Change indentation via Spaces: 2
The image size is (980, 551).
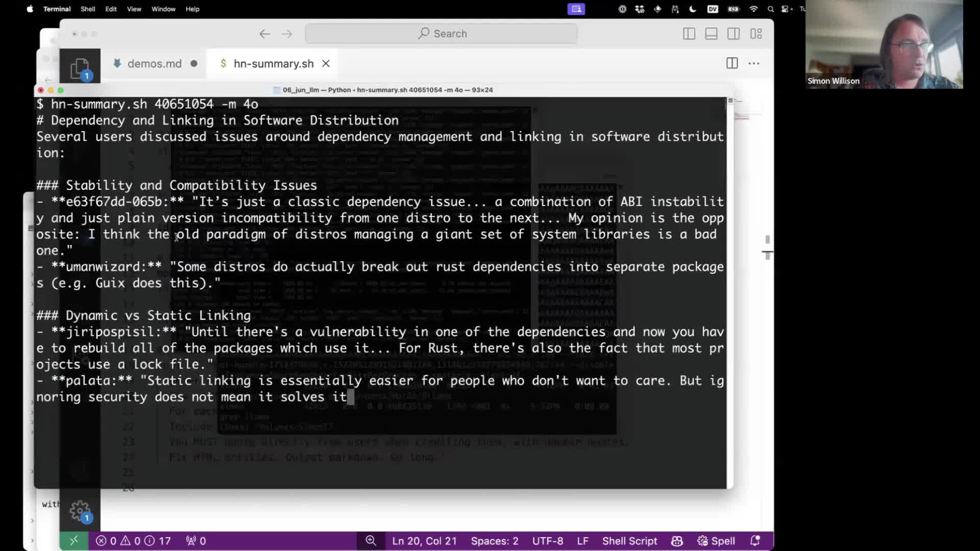pos(495,541)
